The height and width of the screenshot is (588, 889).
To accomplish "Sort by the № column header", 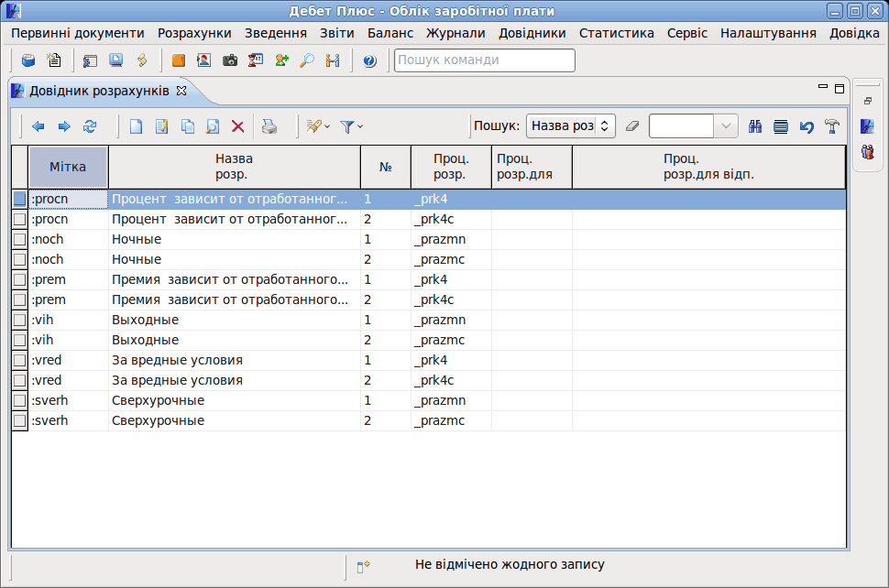I will pyautogui.click(x=386, y=167).
